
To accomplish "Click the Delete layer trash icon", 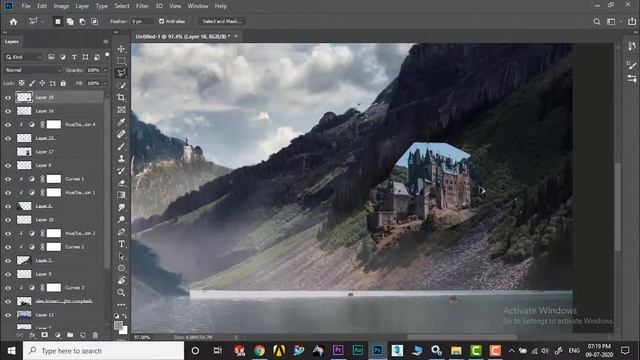I will [95, 335].
